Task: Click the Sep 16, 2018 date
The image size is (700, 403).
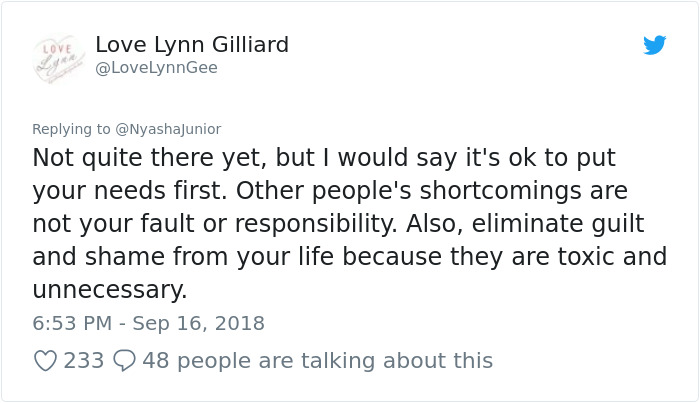Action: (199, 323)
